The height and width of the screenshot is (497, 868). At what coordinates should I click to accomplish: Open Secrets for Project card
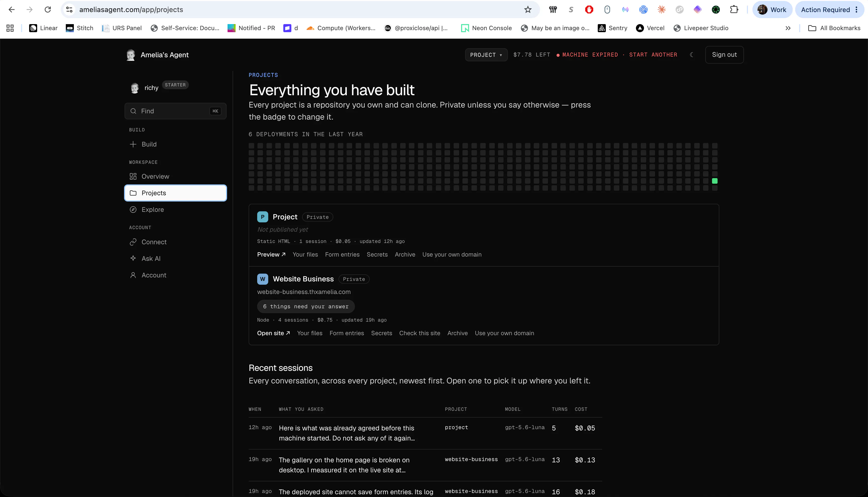point(377,255)
